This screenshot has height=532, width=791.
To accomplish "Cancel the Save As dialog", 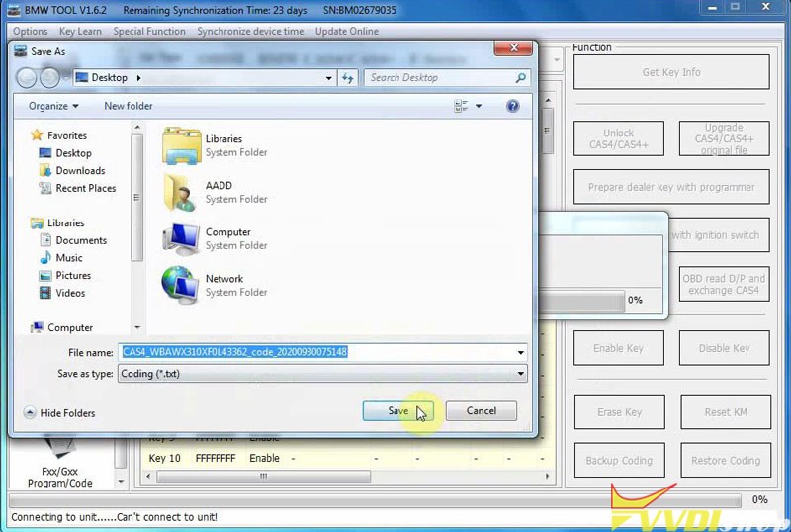I will 482,410.
